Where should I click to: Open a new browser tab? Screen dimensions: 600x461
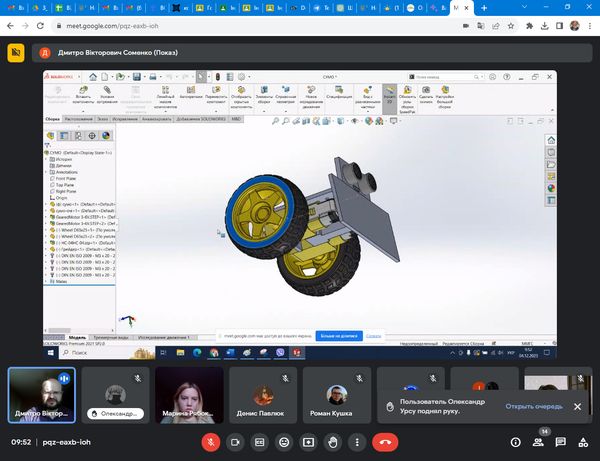click(484, 8)
